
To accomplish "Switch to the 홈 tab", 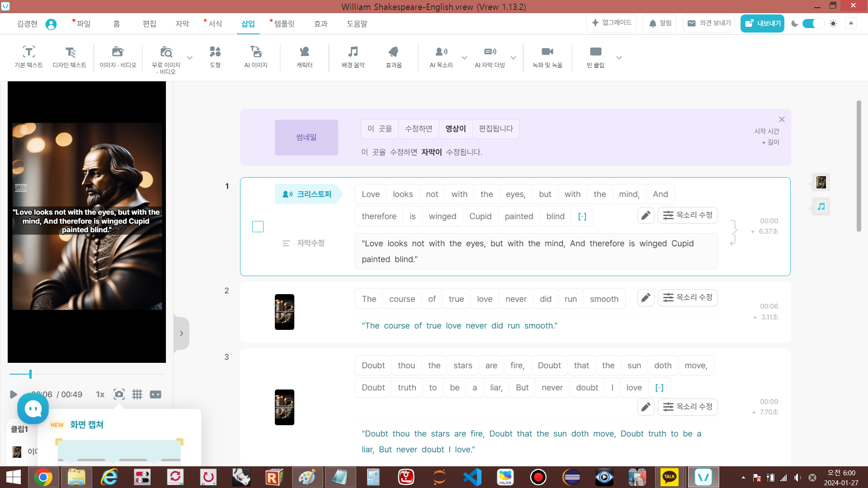I will click(117, 24).
